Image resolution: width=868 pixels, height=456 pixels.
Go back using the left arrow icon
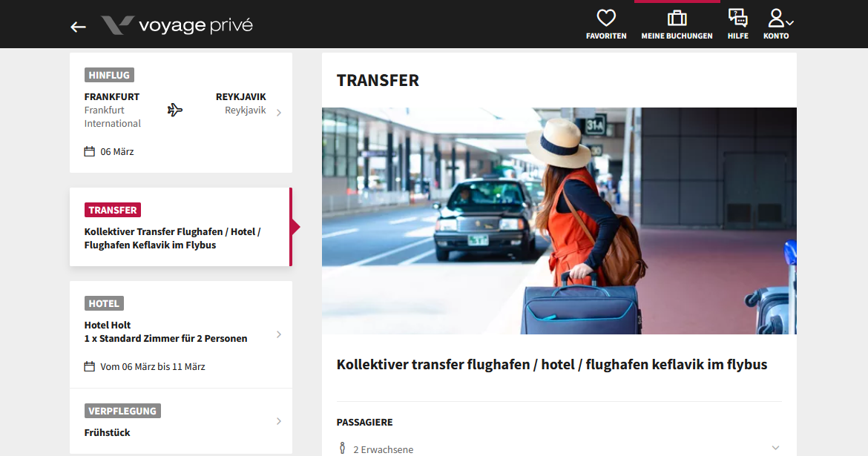click(x=78, y=27)
